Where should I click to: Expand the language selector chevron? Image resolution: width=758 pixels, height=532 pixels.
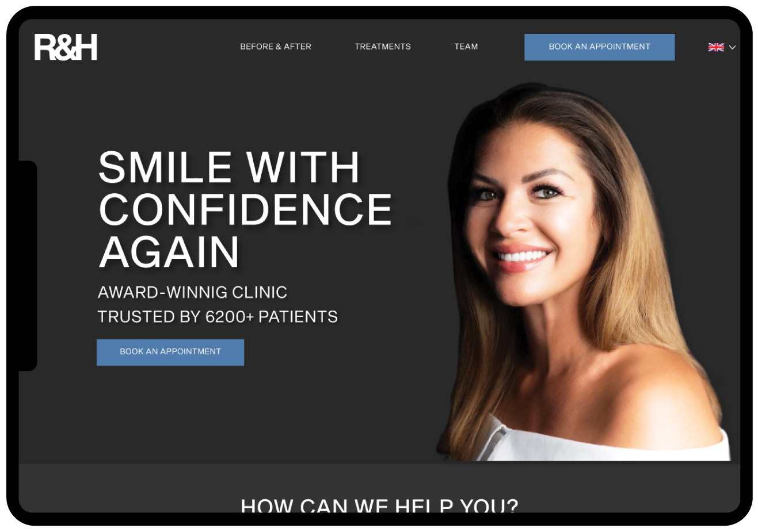pyautogui.click(x=732, y=47)
